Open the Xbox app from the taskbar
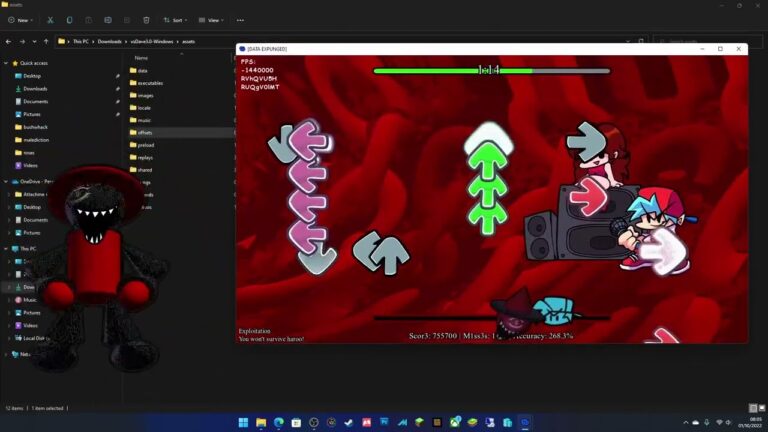Viewport: 768px width, 432px height. [x=455, y=422]
